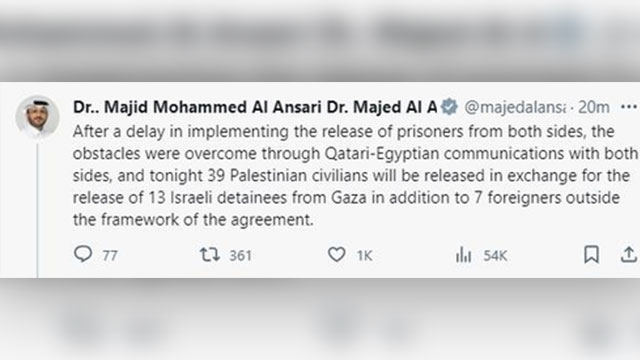640x360 pixels.
Task: Click the 20m timestamp
Action: point(594,107)
